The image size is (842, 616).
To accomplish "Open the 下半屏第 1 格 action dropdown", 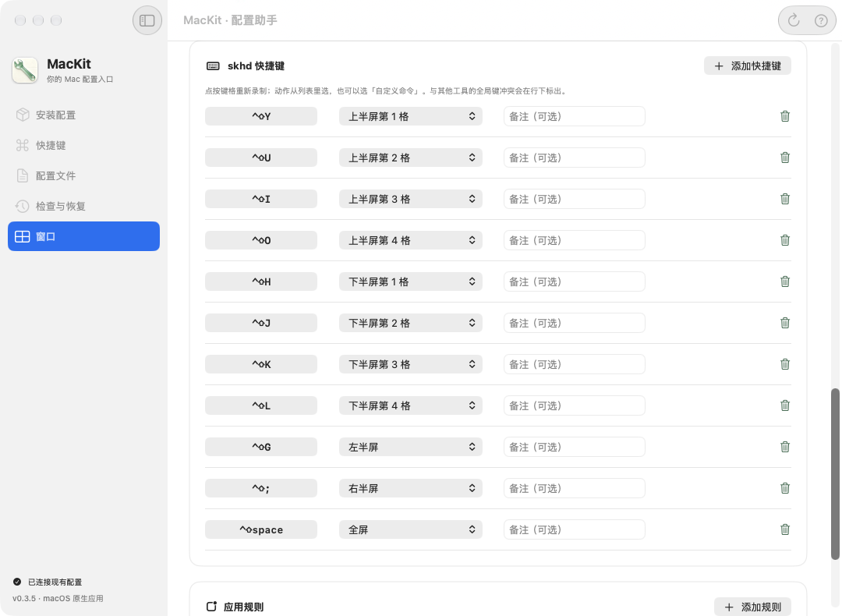I will coord(411,282).
